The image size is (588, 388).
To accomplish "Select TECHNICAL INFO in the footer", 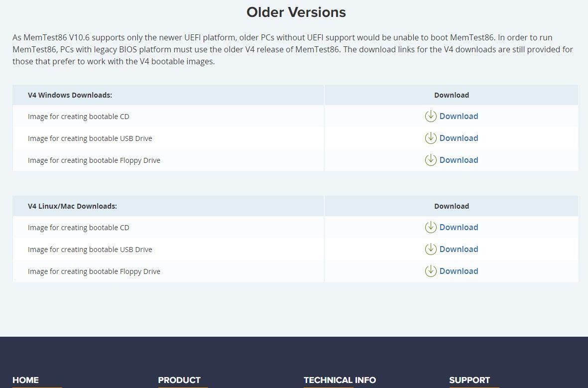I will (340, 380).
